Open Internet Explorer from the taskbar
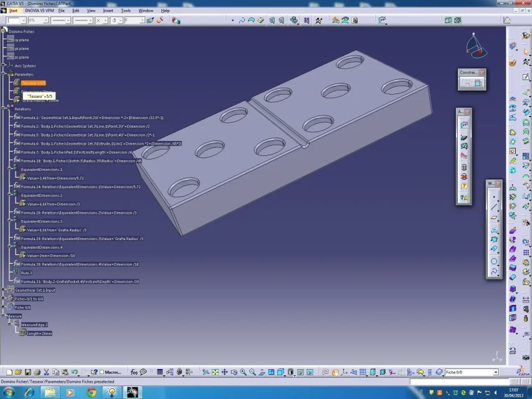532x399 pixels. 30,393
